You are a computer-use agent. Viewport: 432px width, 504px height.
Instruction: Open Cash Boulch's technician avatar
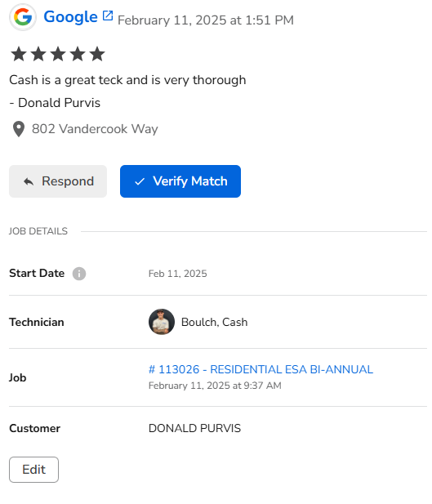pos(162,322)
